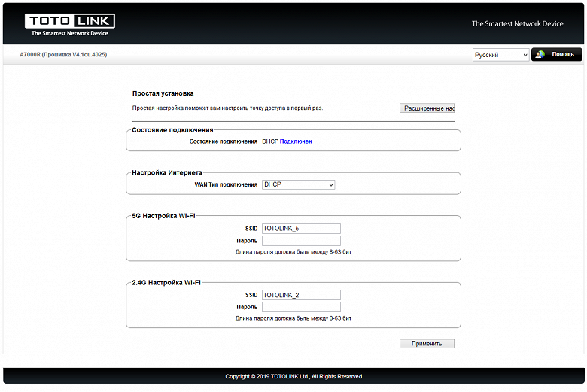Click the 5G SSID field TOTOLINK_5
587x392 pixels.
301,229
